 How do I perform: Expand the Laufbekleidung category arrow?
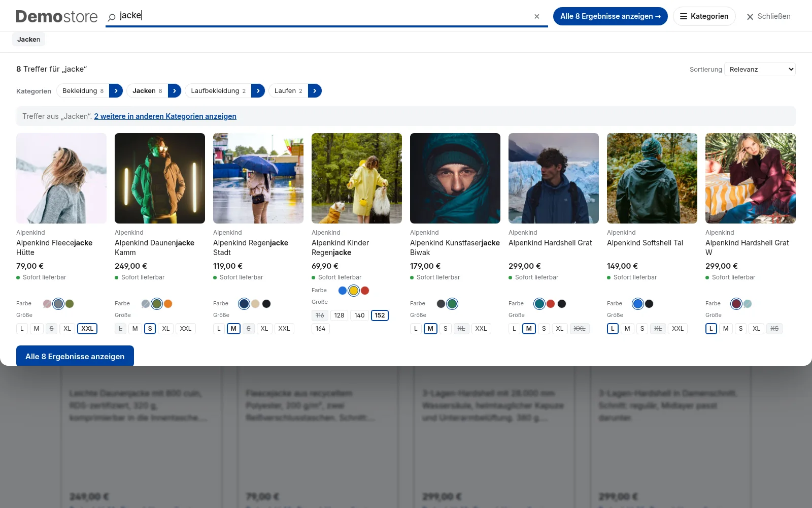258,91
